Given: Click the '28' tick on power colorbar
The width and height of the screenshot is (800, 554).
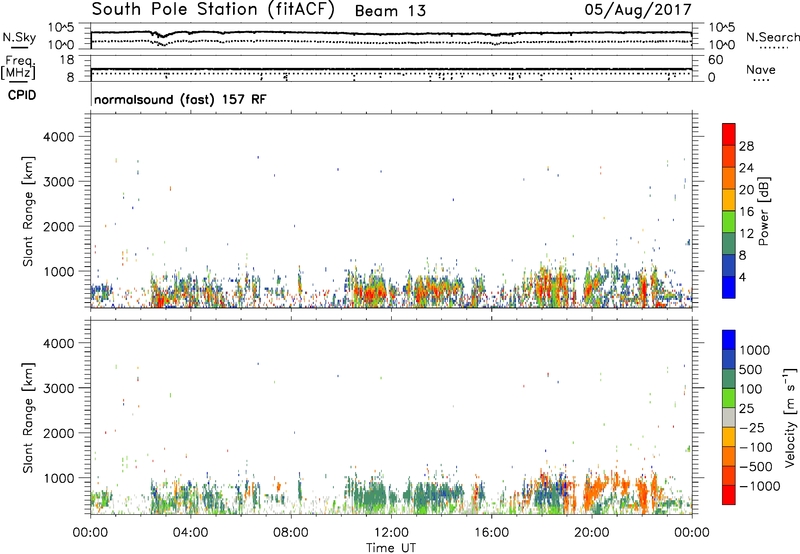Looking at the screenshot, I should (746, 146).
